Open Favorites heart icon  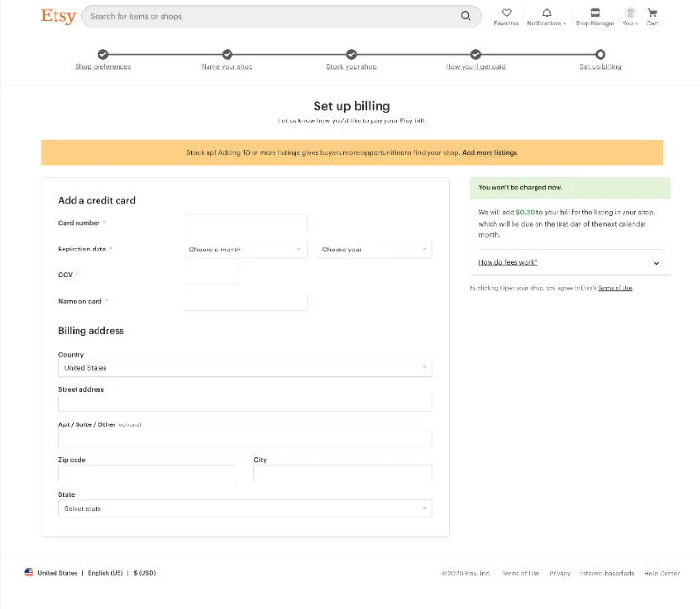[506, 13]
